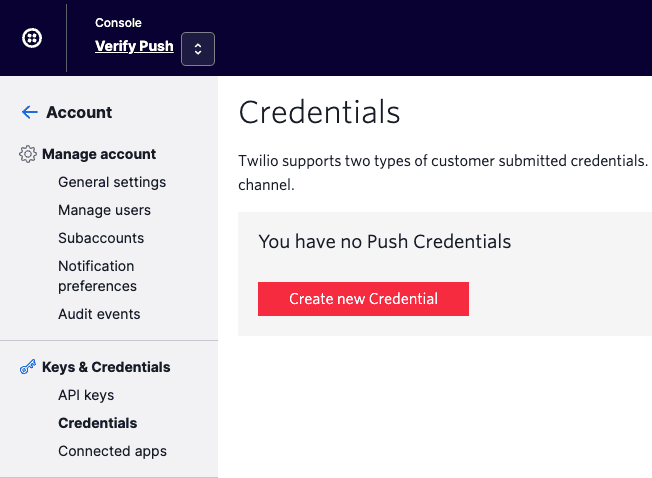Select Credentials in the sidebar
The image size is (652, 478).
98,423
